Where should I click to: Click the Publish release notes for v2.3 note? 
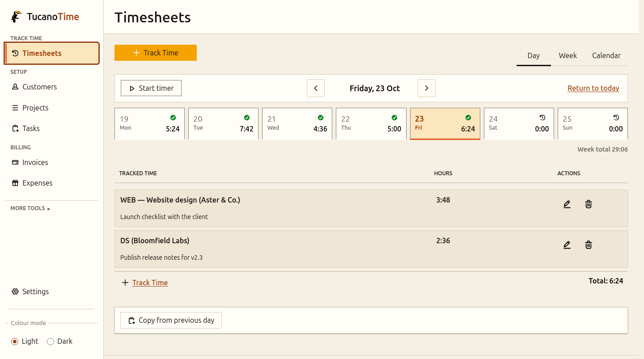[x=161, y=258]
